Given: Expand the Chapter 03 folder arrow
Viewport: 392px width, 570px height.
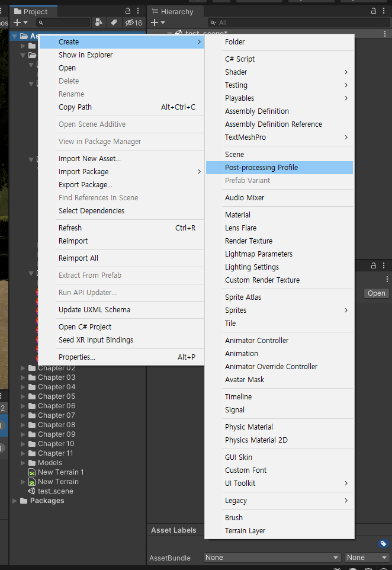Looking at the screenshot, I should 23,377.
